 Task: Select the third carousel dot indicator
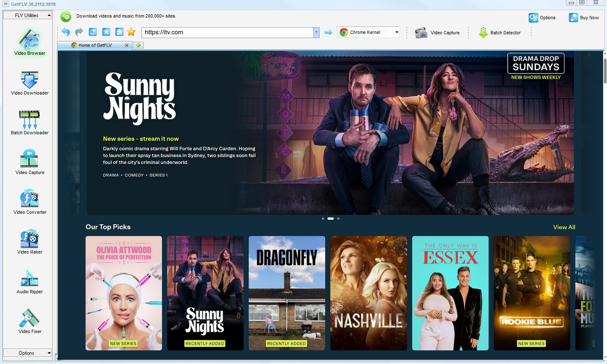338,218
